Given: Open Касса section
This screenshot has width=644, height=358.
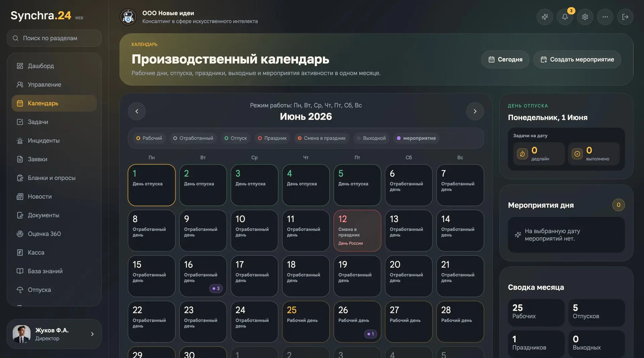Looking at the screenshot, I should (x=54, y=253).
